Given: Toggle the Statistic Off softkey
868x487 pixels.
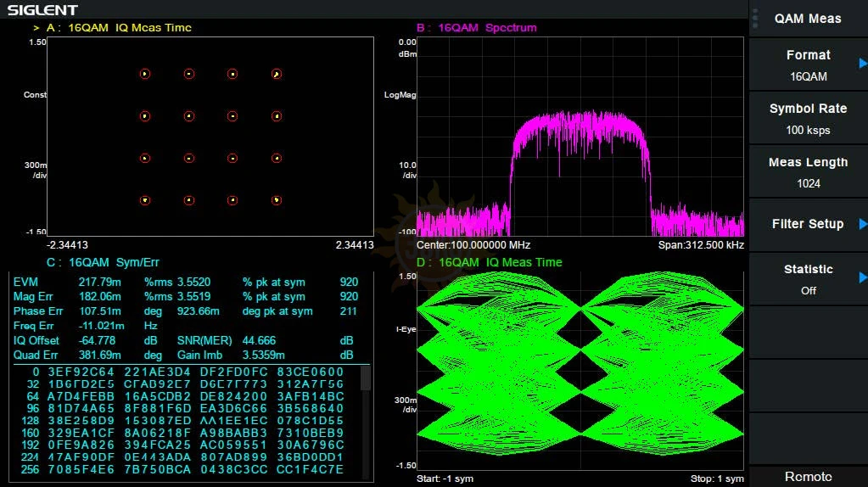Looking at the screenshot, I should [808, 279].
